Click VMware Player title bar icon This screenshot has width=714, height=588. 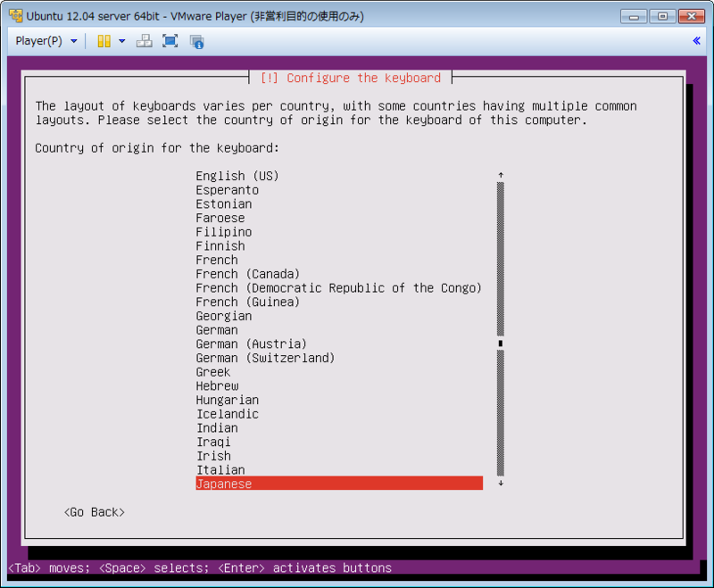[15, 15]
